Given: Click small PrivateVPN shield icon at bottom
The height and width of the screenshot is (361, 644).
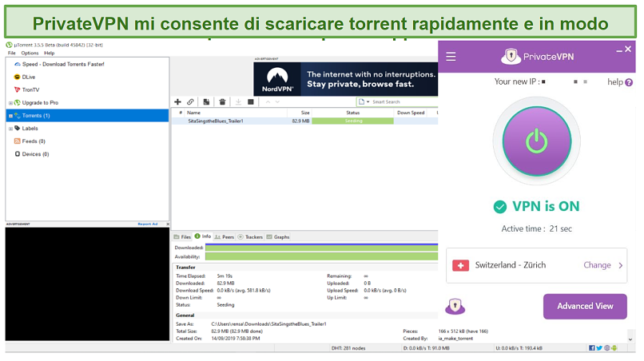Looking at the screenshot, I should (x=455, y=306).
